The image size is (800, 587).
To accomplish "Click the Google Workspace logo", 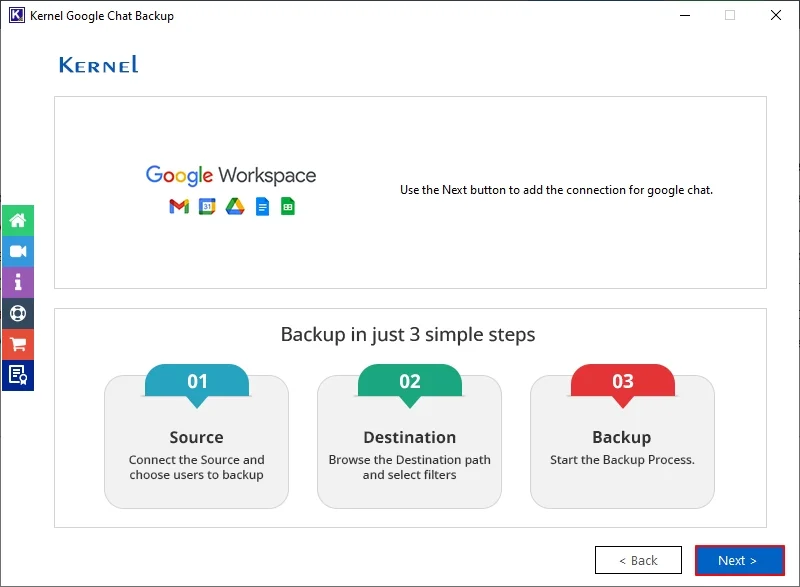I will point(231,175).
